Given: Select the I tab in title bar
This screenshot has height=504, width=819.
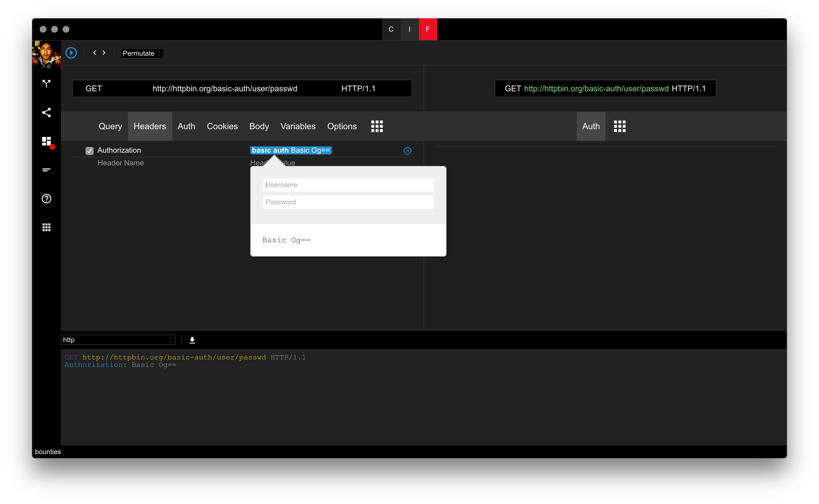Looking at the screenshot, I should 410,29.
